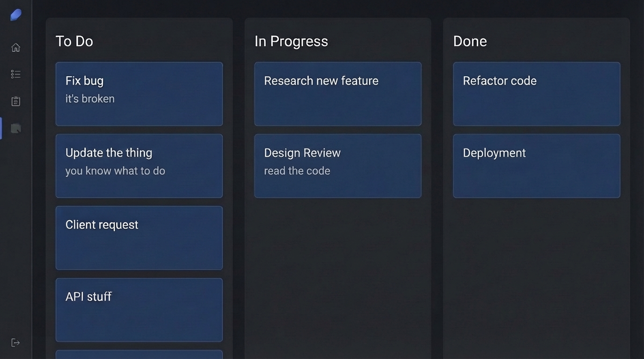Click the "In Progress" column title

pos(291,41)
